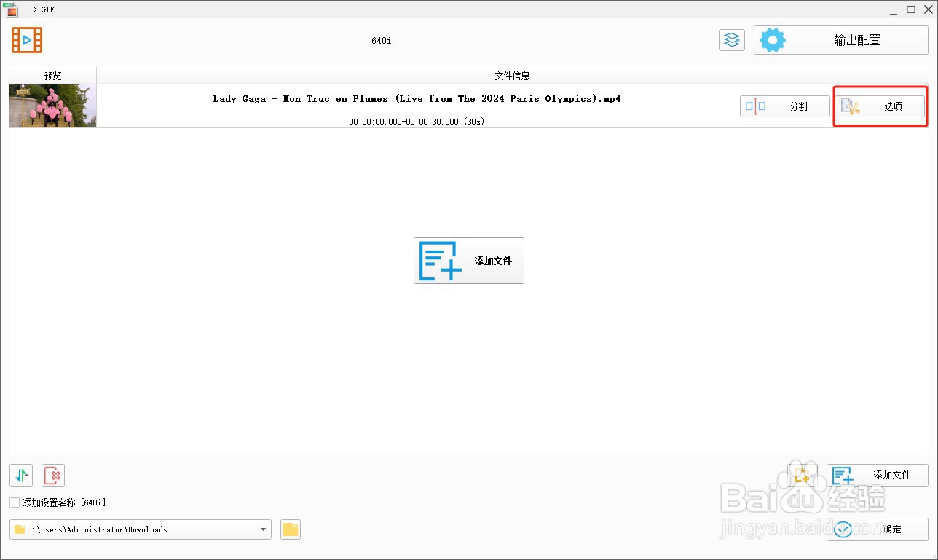938x560 pixels.
Task: Select the Lady Gaga video thumbnail
Action: (52, 106)
